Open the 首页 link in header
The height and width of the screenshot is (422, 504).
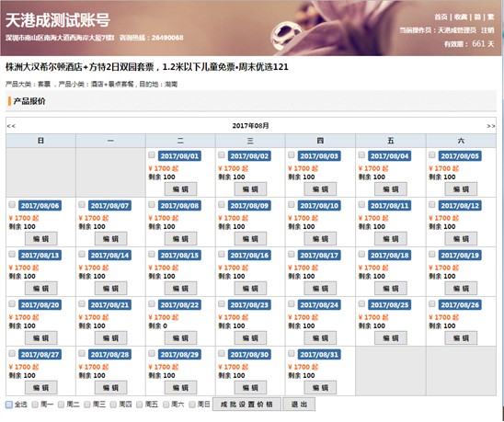[x=441, y=17]
